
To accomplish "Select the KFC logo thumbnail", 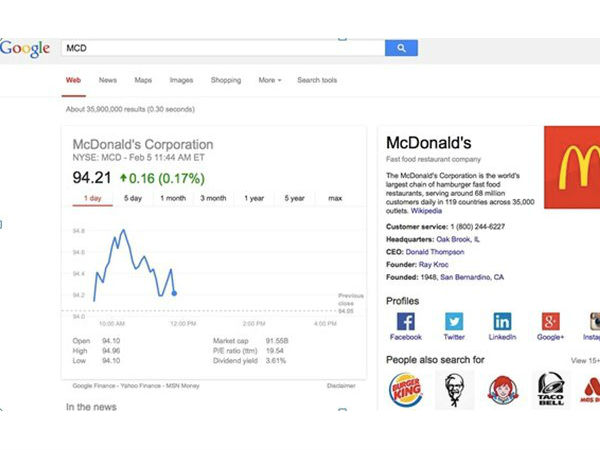I will (455, 387).
